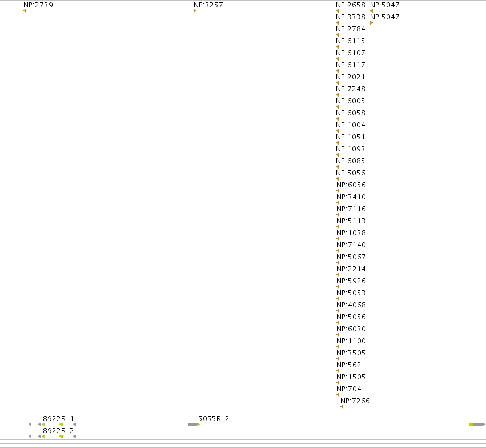486x448 pixels.
Task: Choose the NP:6117 label
Action: point(351,65)
